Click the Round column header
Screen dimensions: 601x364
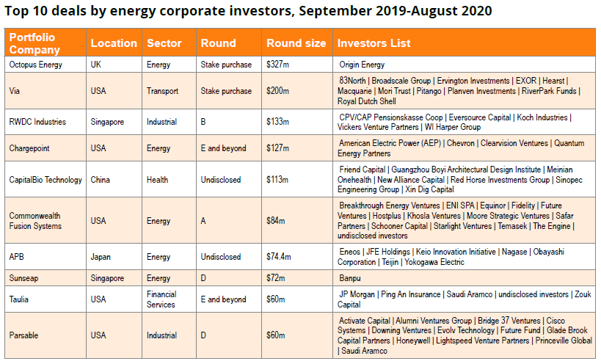[x=219, y=43]
